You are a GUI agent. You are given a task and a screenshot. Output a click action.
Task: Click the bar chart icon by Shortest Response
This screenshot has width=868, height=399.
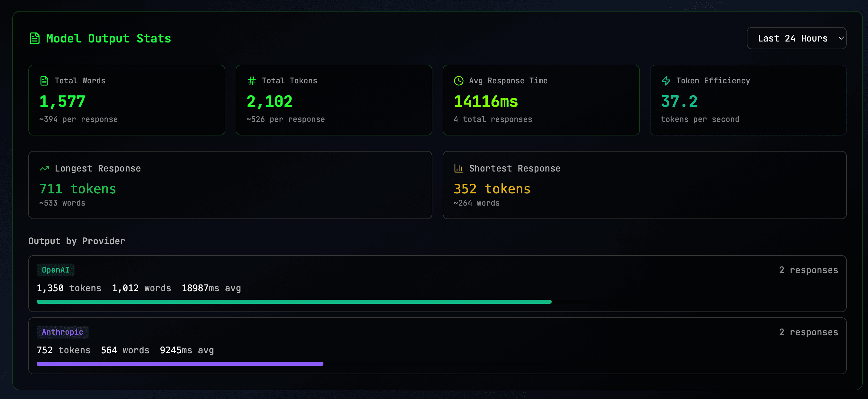(459, 168)
